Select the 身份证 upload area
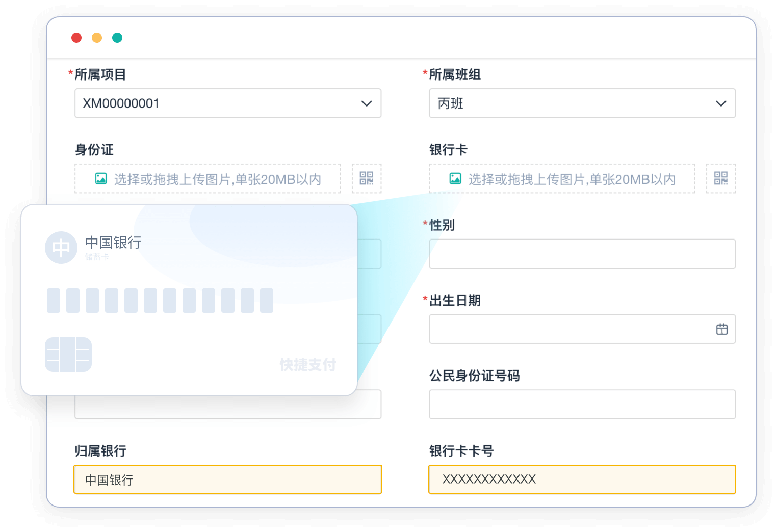 208,178
